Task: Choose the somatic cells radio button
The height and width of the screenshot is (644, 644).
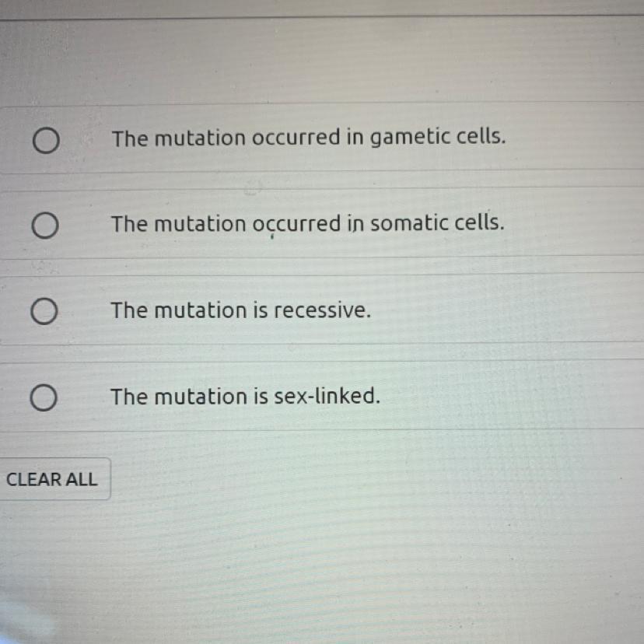Action: 45,226
